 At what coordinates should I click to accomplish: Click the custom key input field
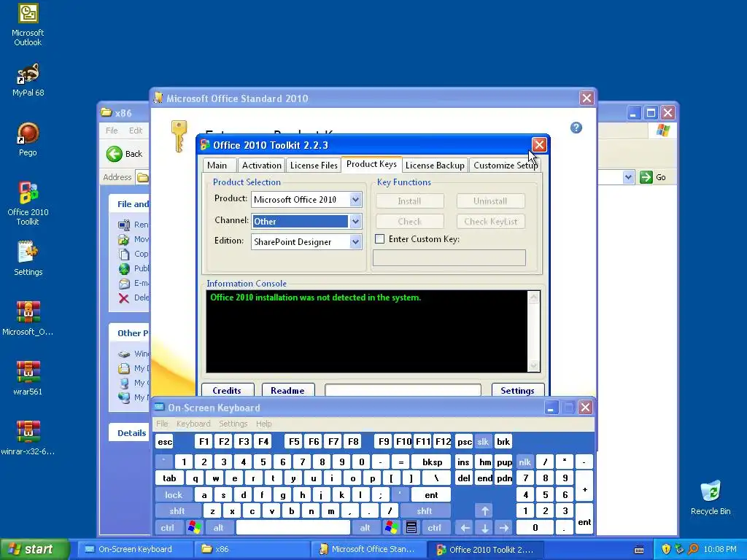point(449,257)
